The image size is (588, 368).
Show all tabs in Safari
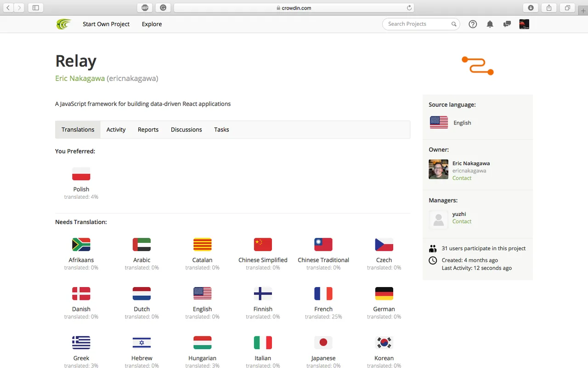click(x=567, y=7)
